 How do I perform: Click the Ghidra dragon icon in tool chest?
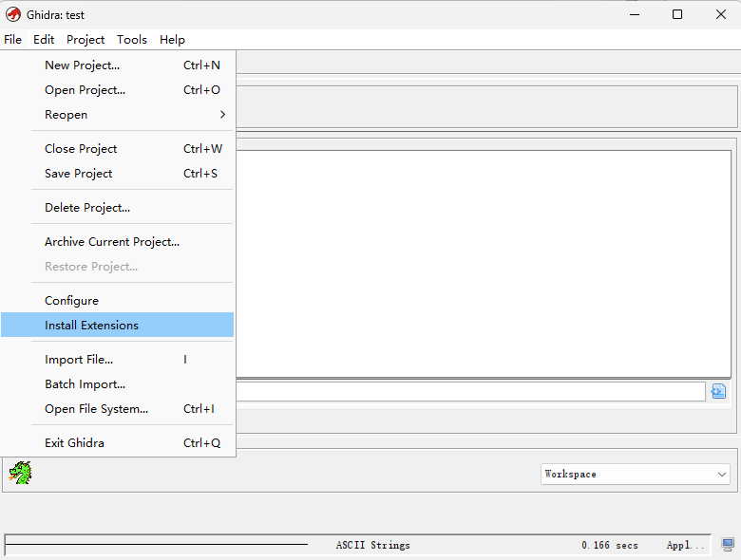(x=20, y=473)
